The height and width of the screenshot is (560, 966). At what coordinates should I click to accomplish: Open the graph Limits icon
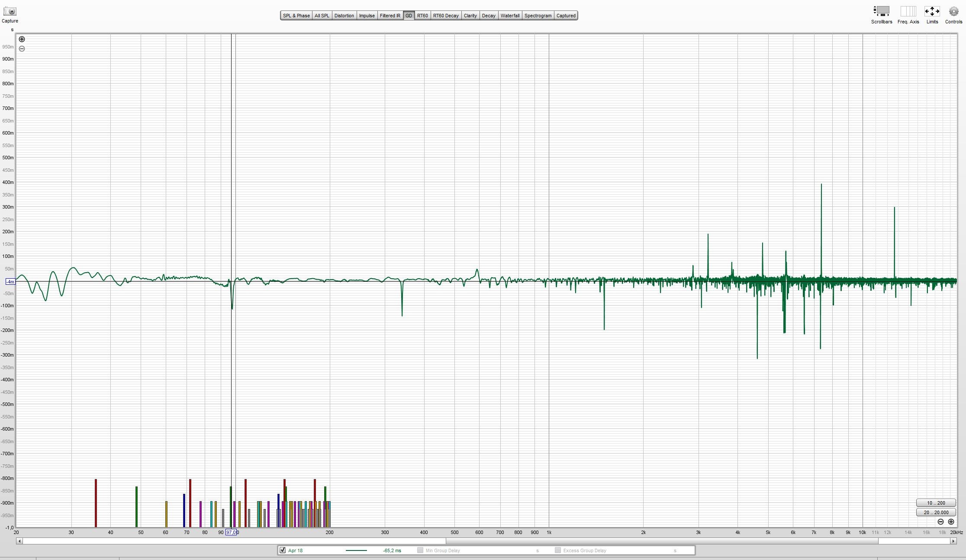(932, 11)
